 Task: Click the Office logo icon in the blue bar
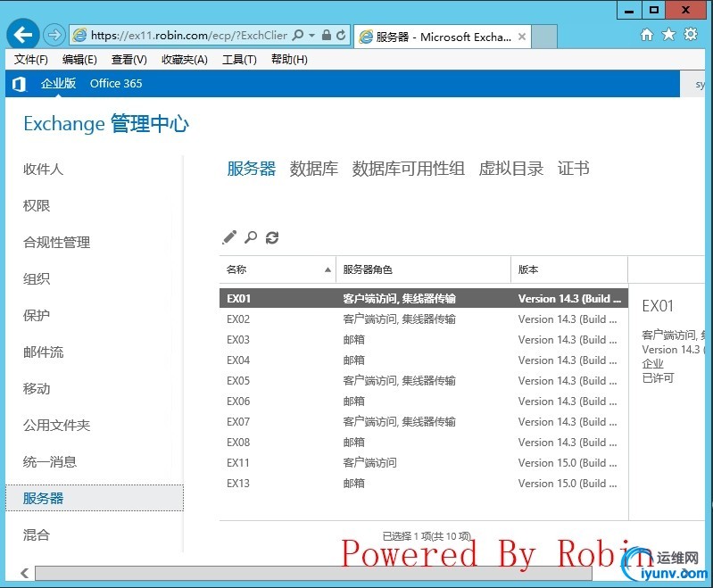(x=19, y=84)
